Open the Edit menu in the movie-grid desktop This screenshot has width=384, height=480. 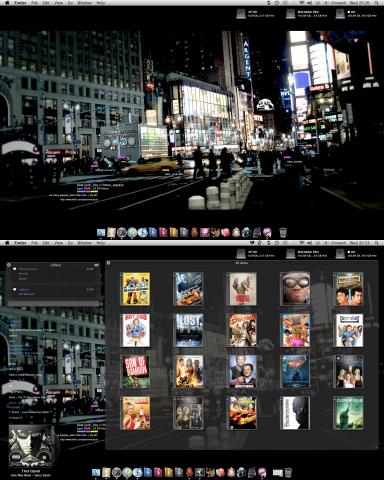[46, 243]
